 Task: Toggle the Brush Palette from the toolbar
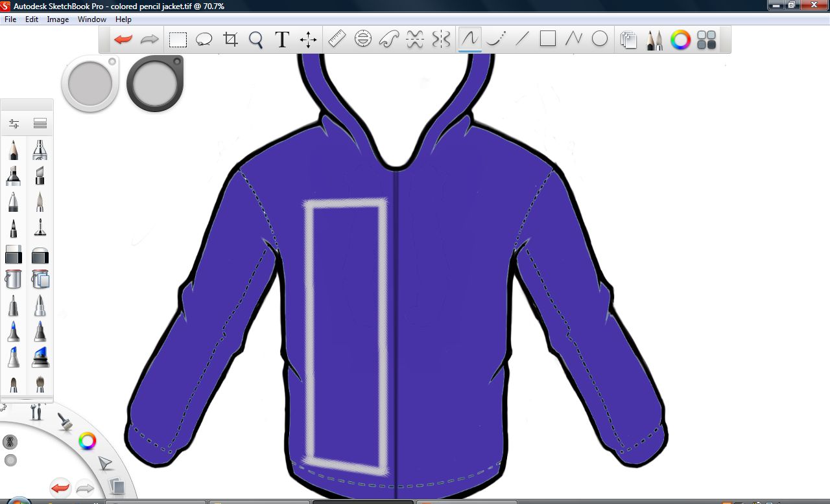point(654,40)
